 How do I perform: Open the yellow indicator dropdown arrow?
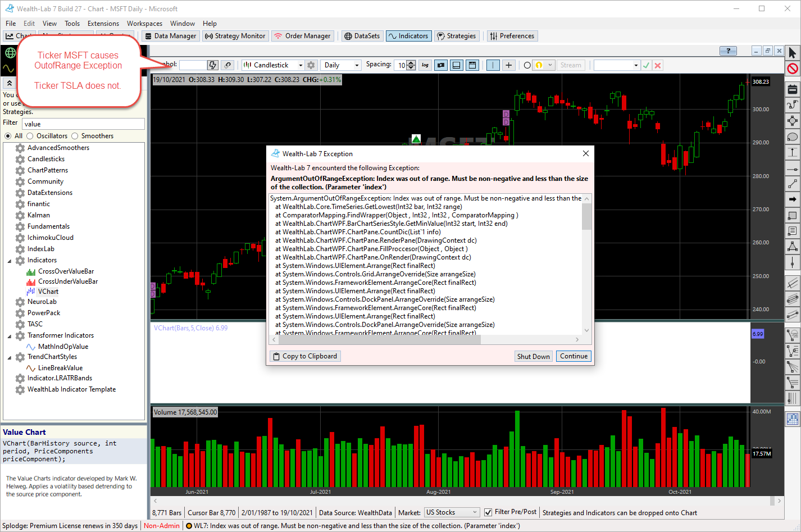coord(550,65)
